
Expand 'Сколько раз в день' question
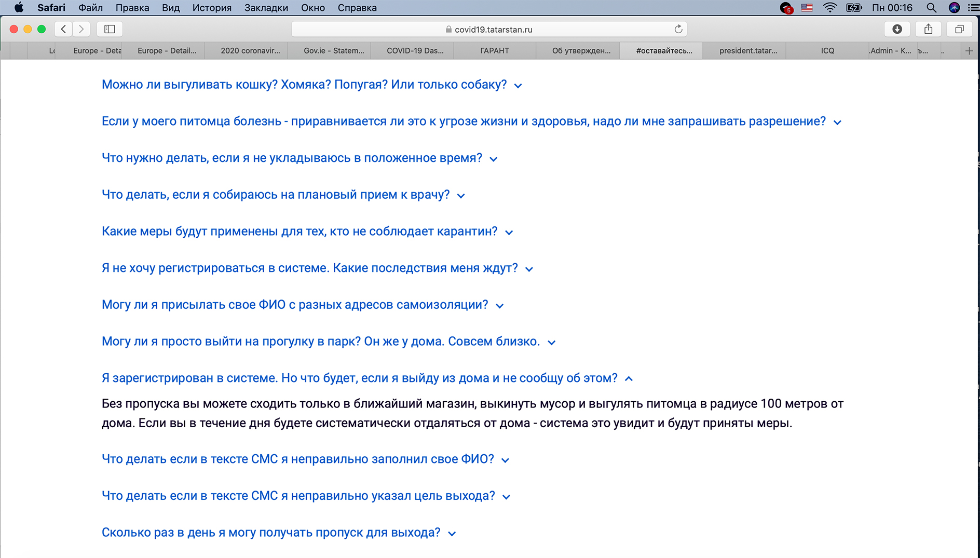pos(279,533)
